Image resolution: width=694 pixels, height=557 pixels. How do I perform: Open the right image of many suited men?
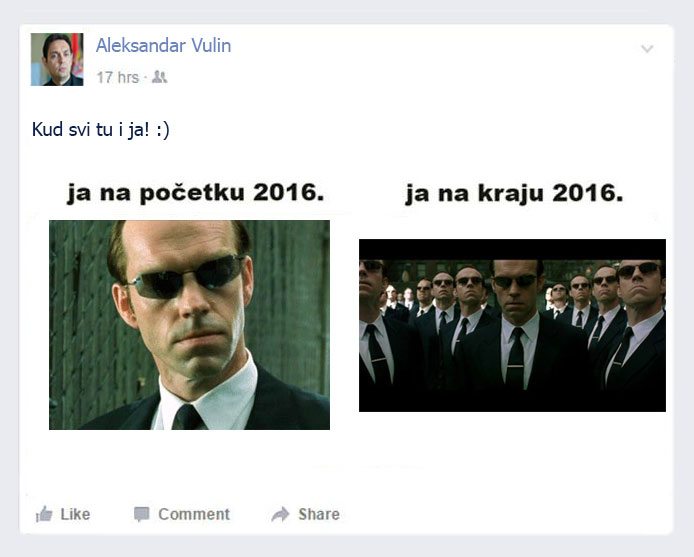[512, 325]
